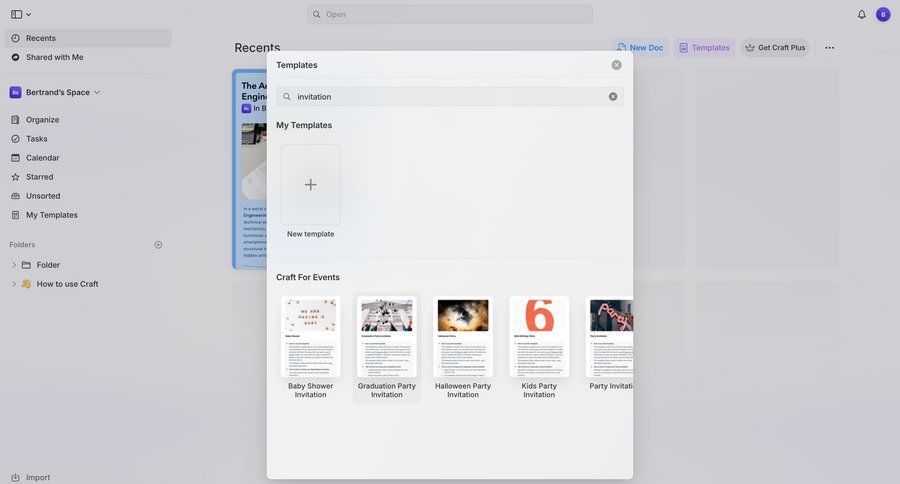Open My Templates in sidebar

point(52,215)
